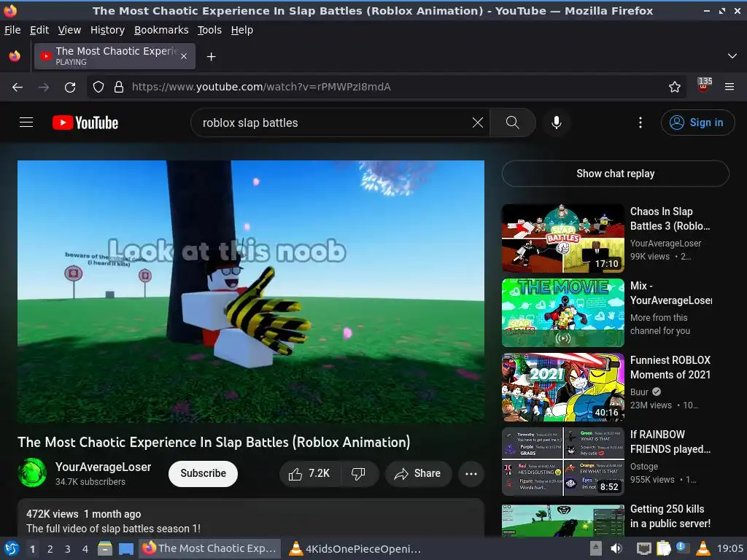747x560 pixels.
Task: Close the The Most Chaotic Experience tab
Action: pos(184,56)
